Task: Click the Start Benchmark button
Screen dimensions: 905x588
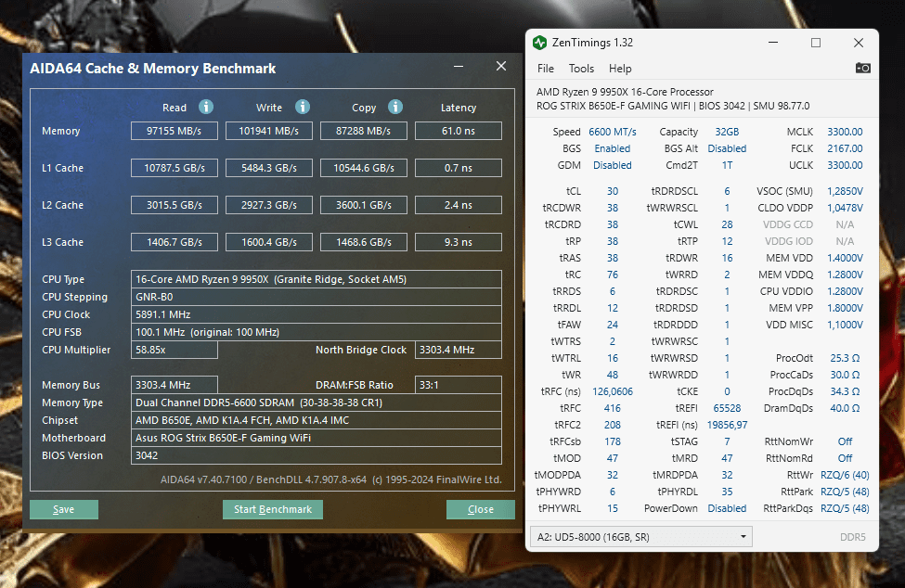Action: tap(272, 509)
